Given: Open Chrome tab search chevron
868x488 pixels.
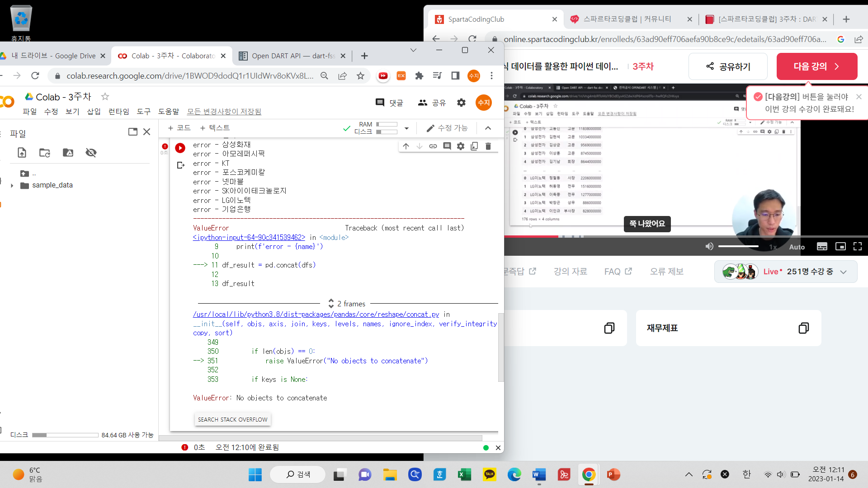Looking at the screenshot, I should coord(413,50).
